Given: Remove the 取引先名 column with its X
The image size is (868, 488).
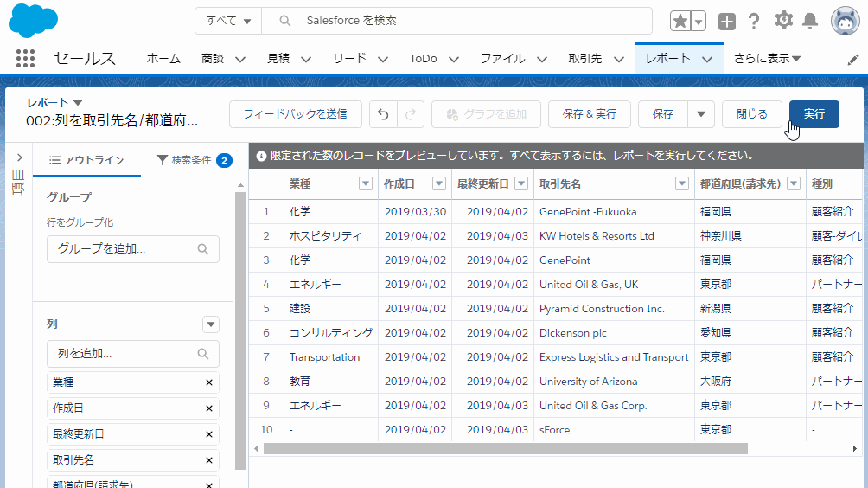Looking at the screenshot, I should [209, 460].
